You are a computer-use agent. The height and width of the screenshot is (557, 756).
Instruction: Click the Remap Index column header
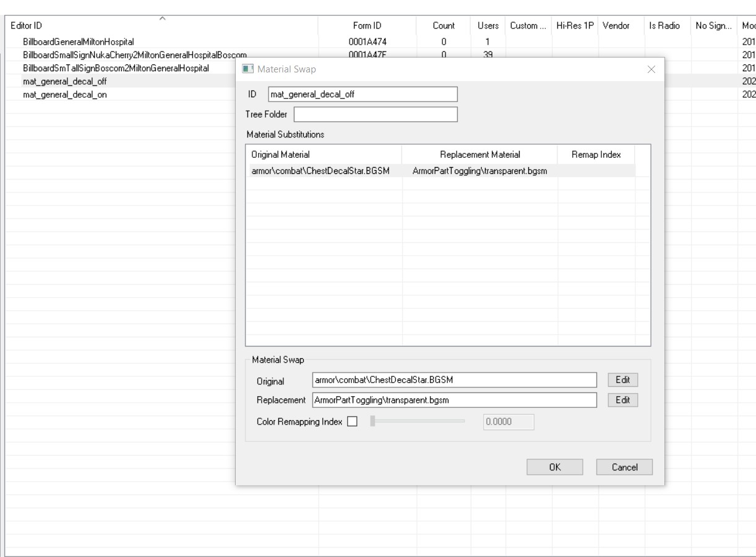(596, 153)
